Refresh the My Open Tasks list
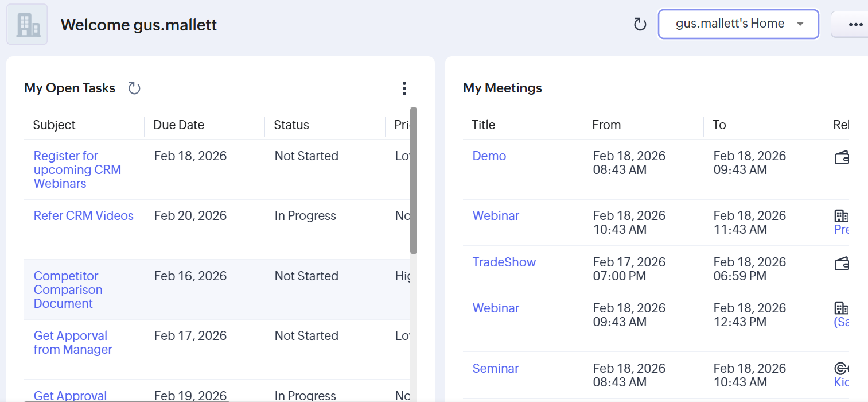Screen dimensions: 868x402 pos(134,88)
